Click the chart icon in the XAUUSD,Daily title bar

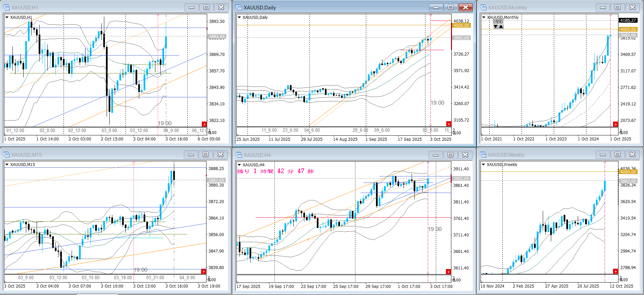(239, 7)
